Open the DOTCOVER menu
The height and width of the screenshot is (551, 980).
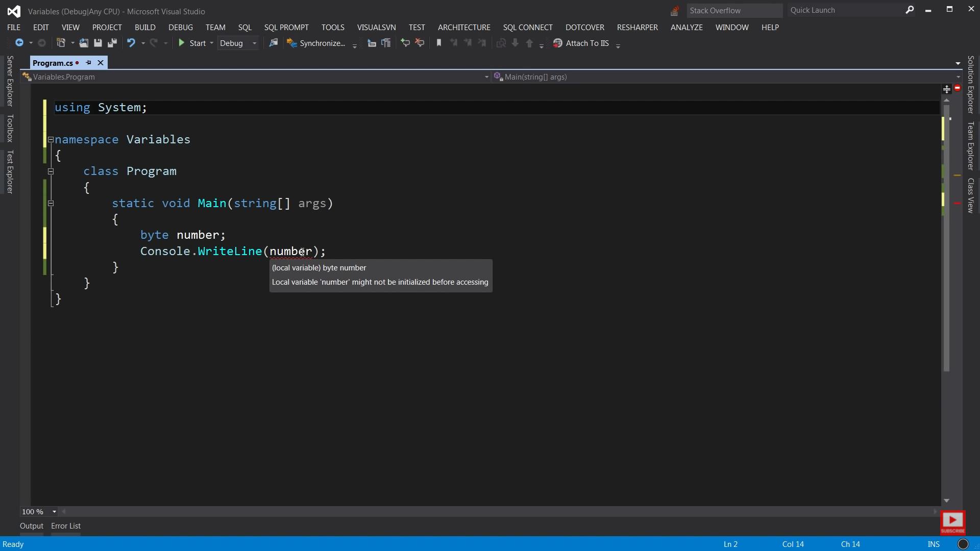click(x=585, y=28)
